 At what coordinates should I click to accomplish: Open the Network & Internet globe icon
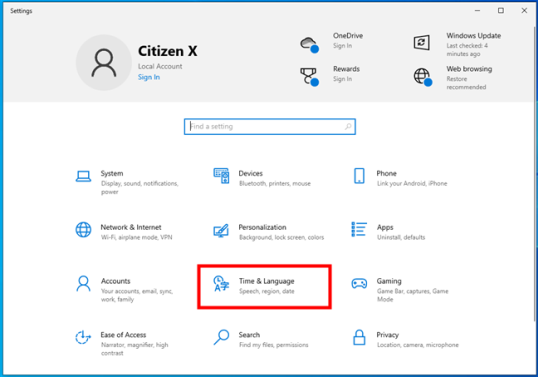(x=83, y=229)
